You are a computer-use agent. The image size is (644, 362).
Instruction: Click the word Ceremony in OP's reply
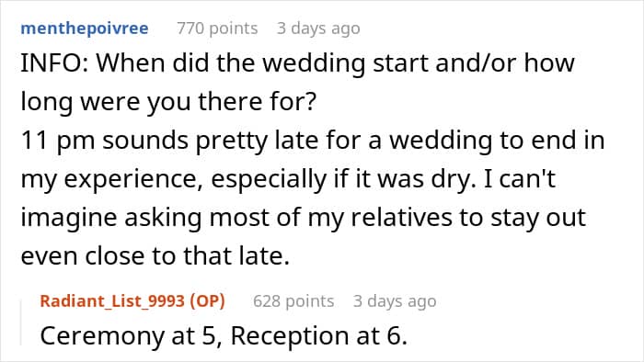102,336
